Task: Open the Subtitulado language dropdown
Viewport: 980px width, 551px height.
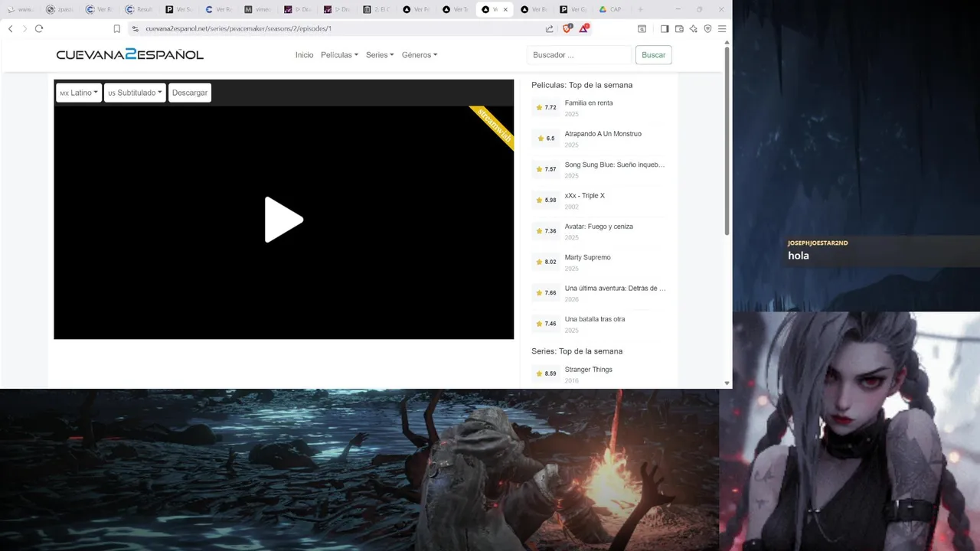Action: (x=135, y=93)
